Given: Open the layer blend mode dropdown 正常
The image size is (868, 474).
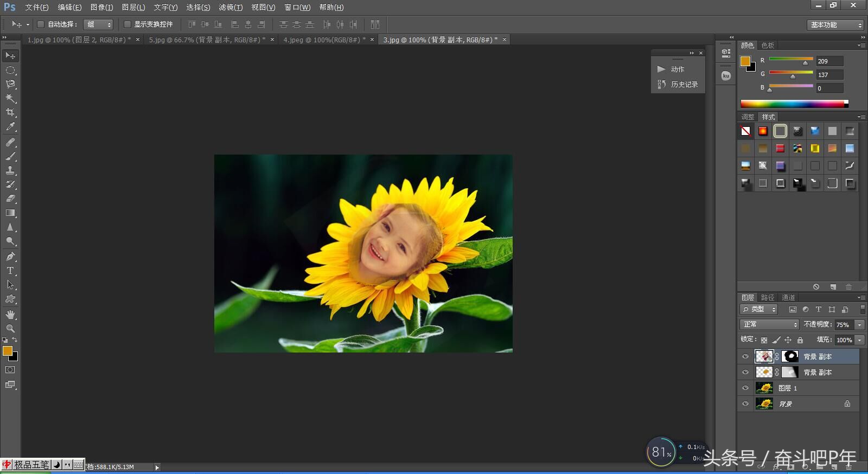Looking at the screenshot, I should 770,324.
